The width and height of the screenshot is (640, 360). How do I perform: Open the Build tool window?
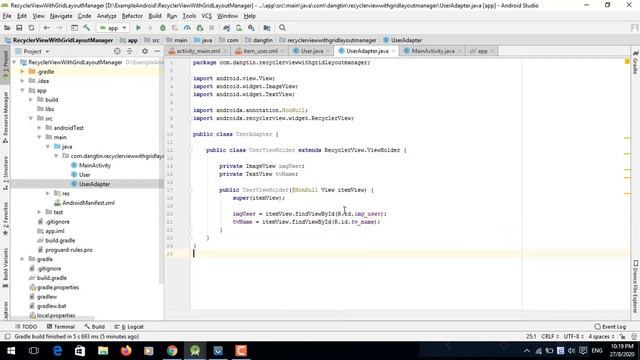tap(94, 327)
